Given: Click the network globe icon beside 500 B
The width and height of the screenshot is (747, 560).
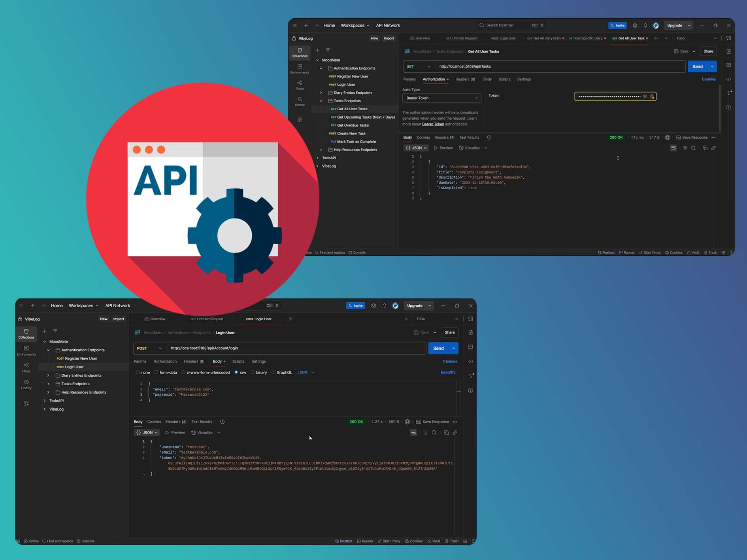Looking at the screenshot, I should pyautogui.click(x=407, y=422).
